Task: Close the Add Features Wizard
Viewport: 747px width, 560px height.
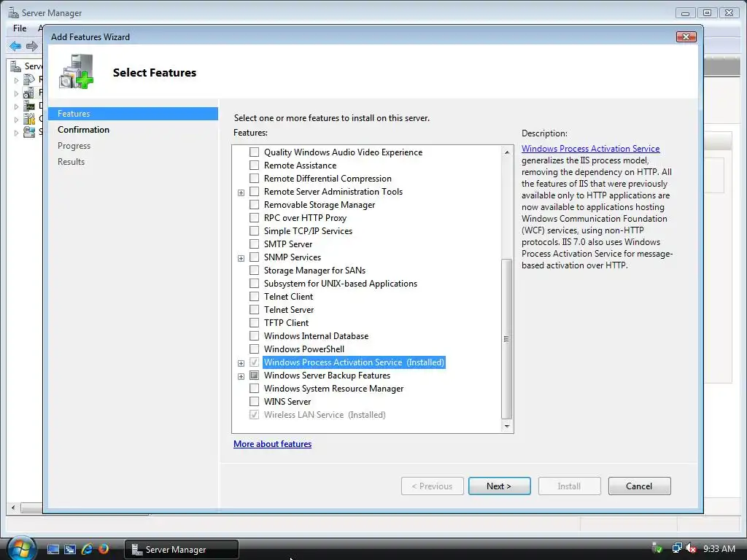Action: click(686, 36)
